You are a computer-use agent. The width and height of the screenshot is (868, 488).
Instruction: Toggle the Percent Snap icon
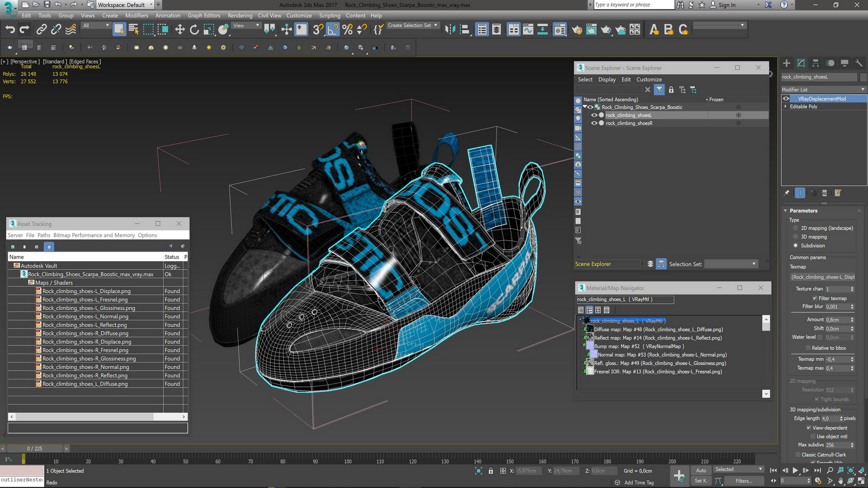click(x=347, y=30)
